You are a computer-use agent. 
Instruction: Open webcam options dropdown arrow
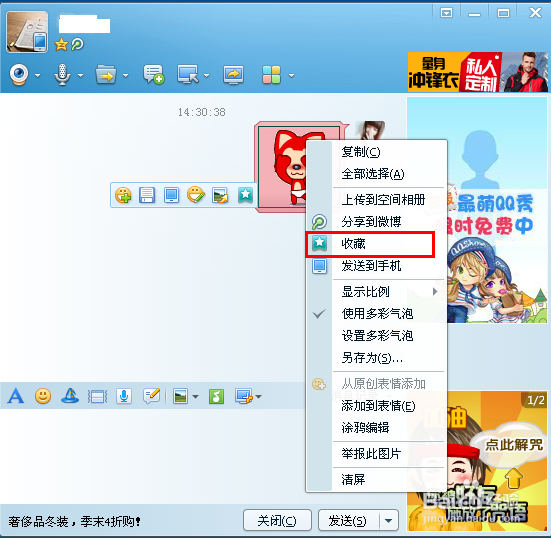pyautogui.click(x=37, y=75)
